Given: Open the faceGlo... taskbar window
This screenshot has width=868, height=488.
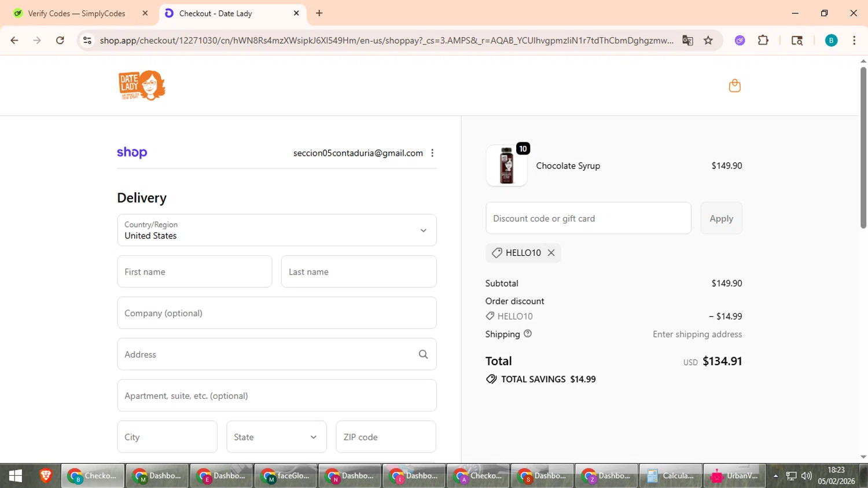Looking at the screenshot, I should coord(285,476).
